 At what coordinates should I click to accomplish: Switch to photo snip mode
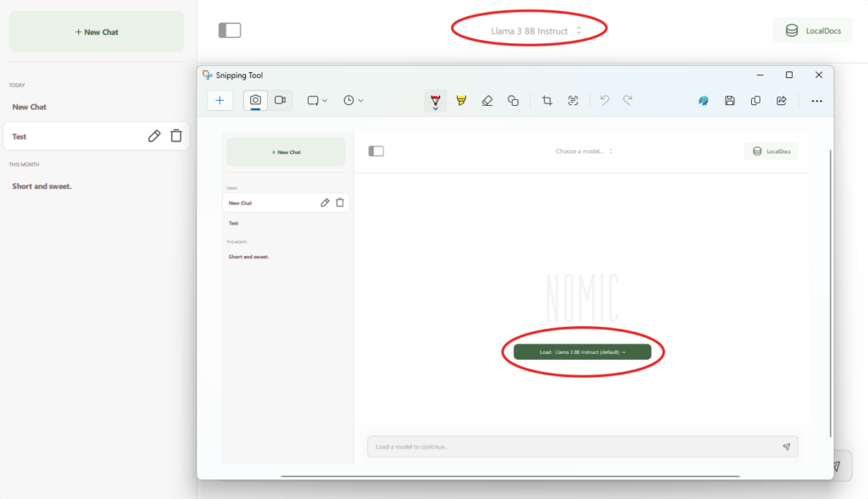point(255,100)
